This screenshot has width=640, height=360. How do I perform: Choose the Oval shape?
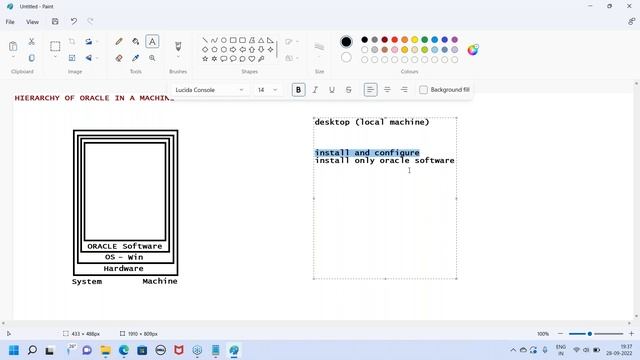[x=224, y=40]
